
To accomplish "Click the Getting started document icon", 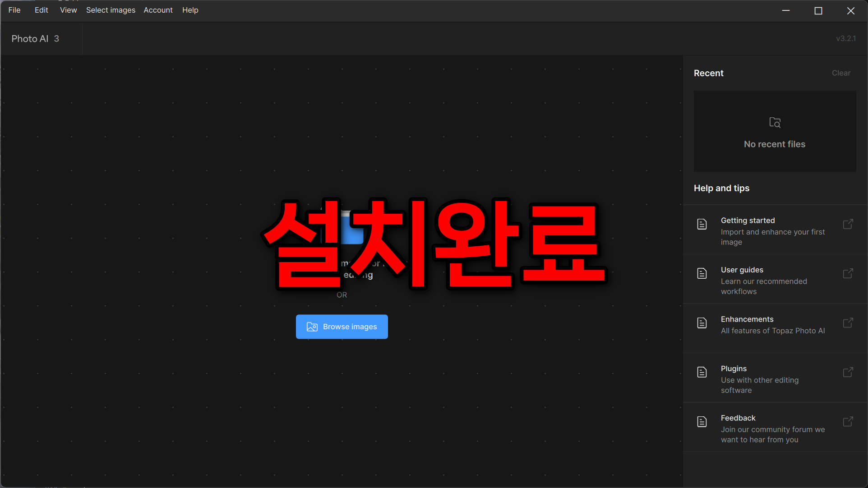I will coord(702,224).
